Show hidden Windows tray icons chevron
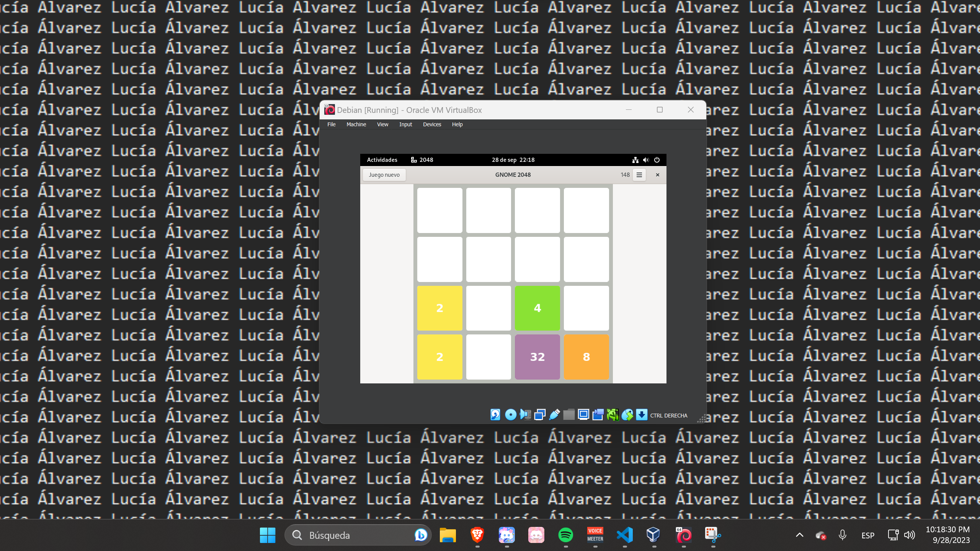This screenshot has width=980, height=551. pyautogui.click(x=799, y=535)
